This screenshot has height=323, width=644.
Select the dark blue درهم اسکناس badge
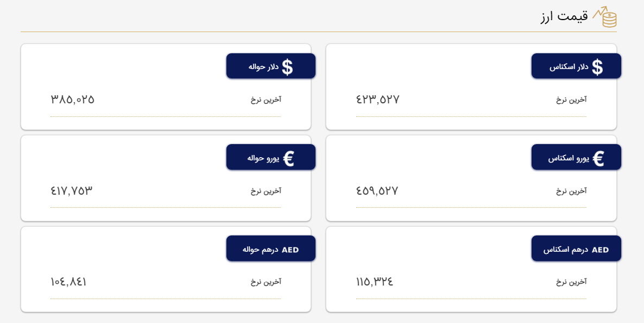pos(577,248)
